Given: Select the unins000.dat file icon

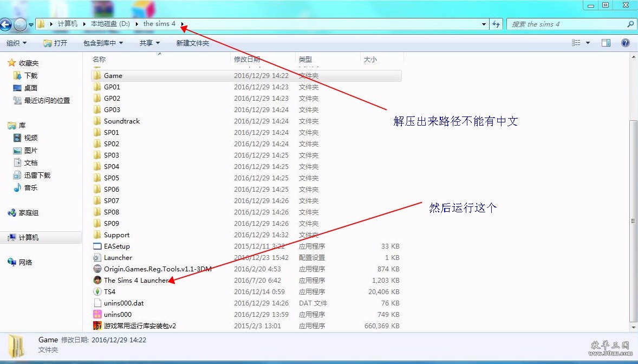Looking at the screenshot, I should [x=97, y=303].
